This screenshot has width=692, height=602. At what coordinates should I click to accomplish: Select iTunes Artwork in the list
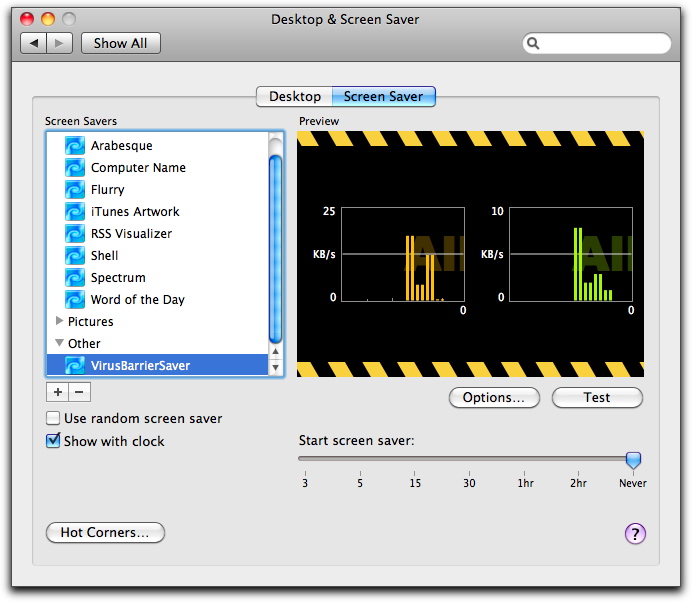pyautogui.click(x=135, y=212)
